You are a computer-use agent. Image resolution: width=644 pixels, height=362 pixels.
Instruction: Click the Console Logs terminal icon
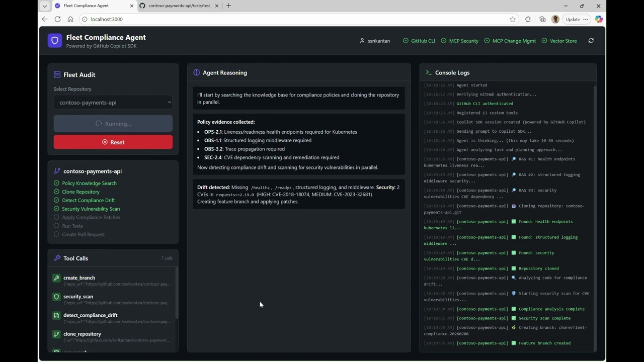429,72
